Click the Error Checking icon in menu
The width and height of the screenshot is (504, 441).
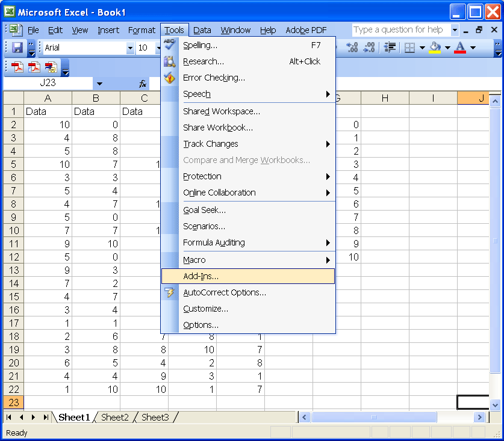[169, 78]
